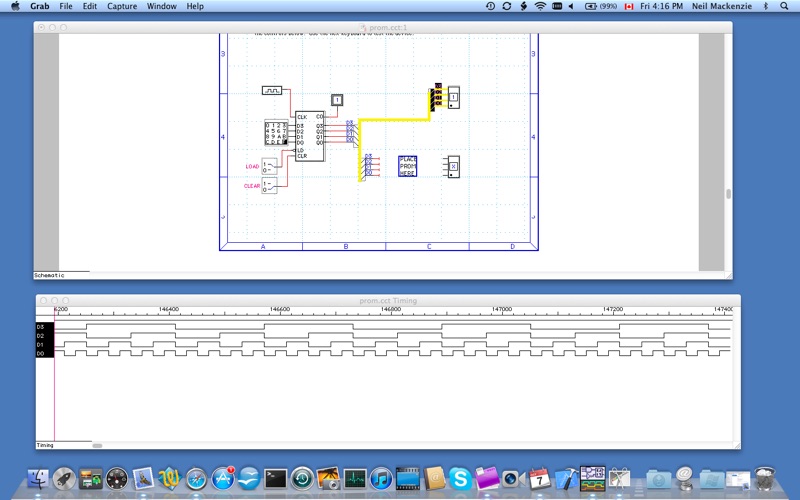Image resolution: width=800 pixels, height=500 pixels.
Task: Open the Capture menu
Action: coord(122,6)
